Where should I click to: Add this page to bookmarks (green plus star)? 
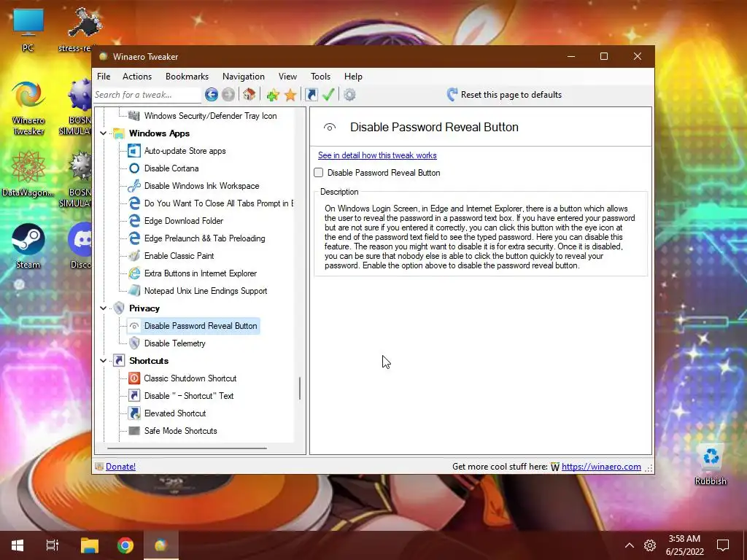coord(273,95)
